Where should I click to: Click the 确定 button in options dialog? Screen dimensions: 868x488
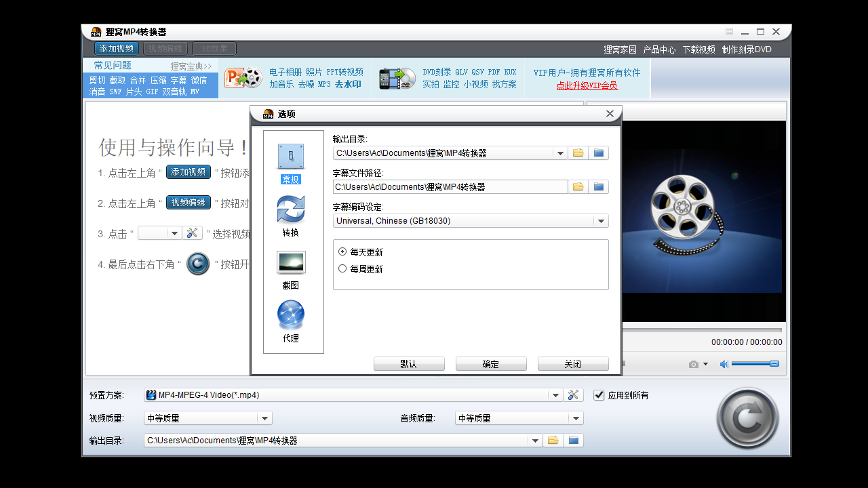pos(490,363)
